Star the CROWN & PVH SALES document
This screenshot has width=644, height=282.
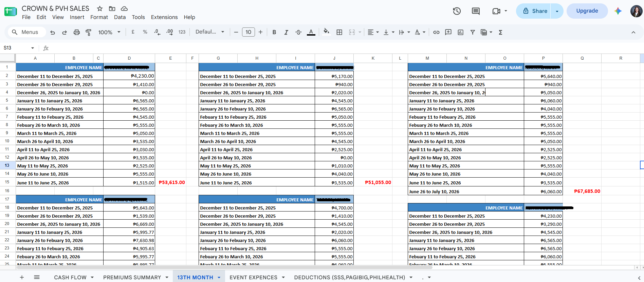(x=100, y=8)
